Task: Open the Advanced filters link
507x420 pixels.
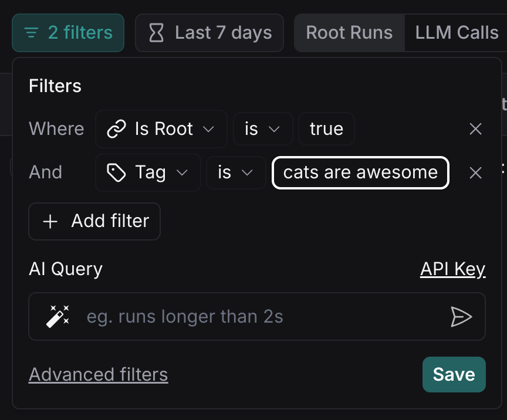Action: [x=98, y=374]
